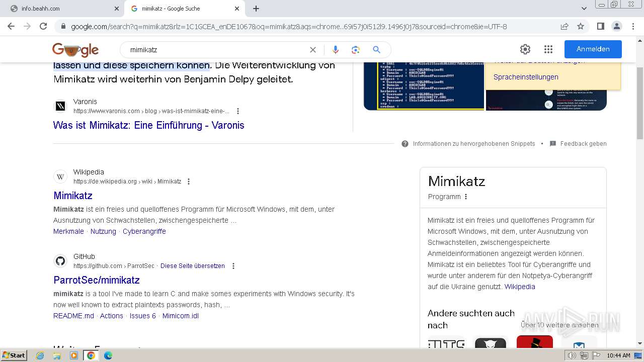This screenshot has width=644, height=362.
Task: Open the Mimikatz terminal screenshot thumbnail
Action: point(424,85)
